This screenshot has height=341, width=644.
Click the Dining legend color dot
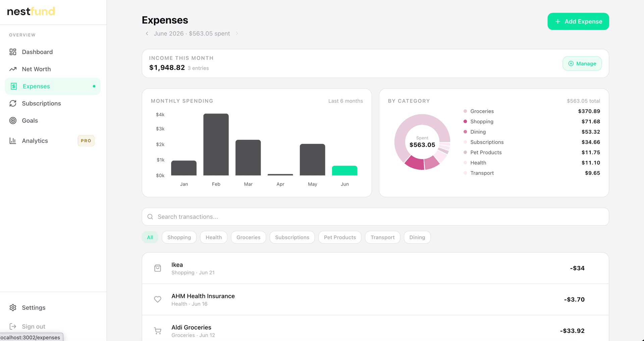point(465,132)
